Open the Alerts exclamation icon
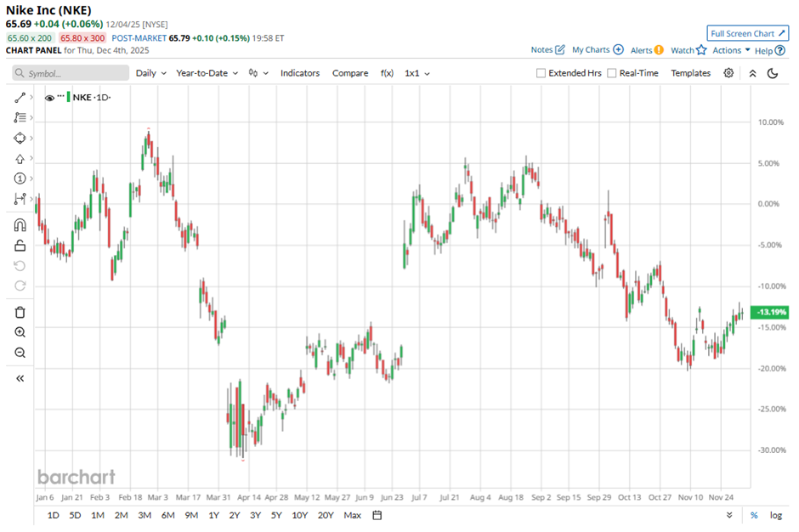Viewport: 799px width, 532px height. 659,50
